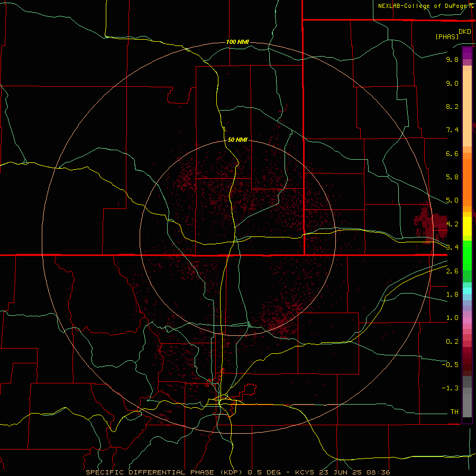The image size is (476, 476).
Task: Click the bright green segment of color bar
Action: 467,255
